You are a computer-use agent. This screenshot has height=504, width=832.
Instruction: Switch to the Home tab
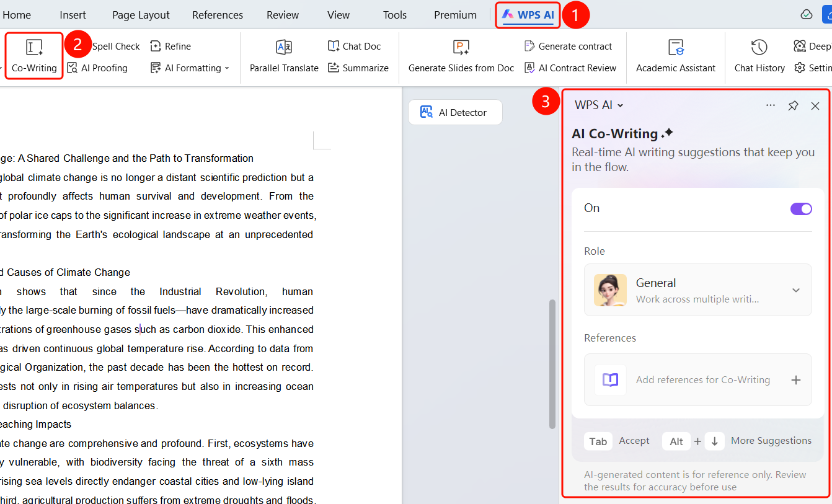tap(17, 15)
